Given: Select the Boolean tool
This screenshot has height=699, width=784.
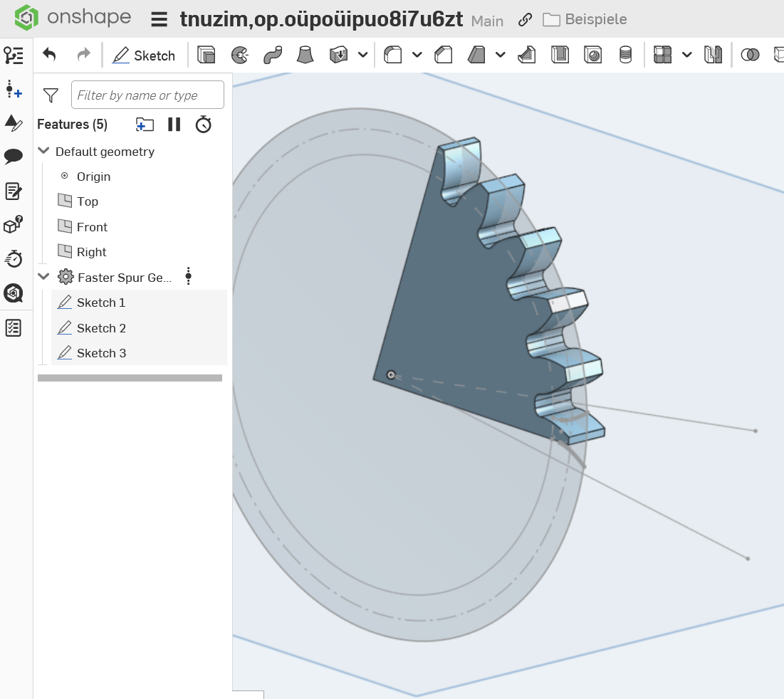Looking at the screenshot, I should point(750,55).
